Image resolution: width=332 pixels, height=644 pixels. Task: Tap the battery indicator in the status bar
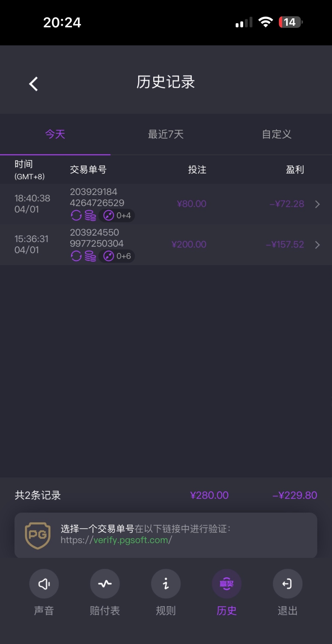tap(290, 22)
